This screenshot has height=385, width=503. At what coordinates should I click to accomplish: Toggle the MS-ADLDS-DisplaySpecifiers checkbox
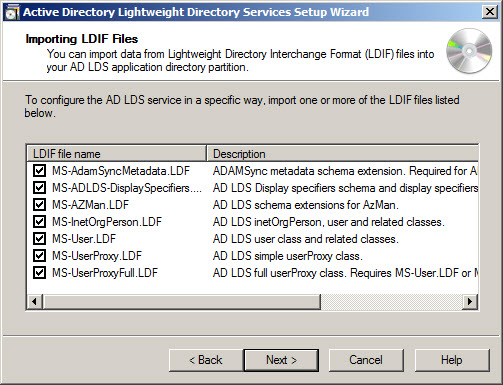point(39,188)
